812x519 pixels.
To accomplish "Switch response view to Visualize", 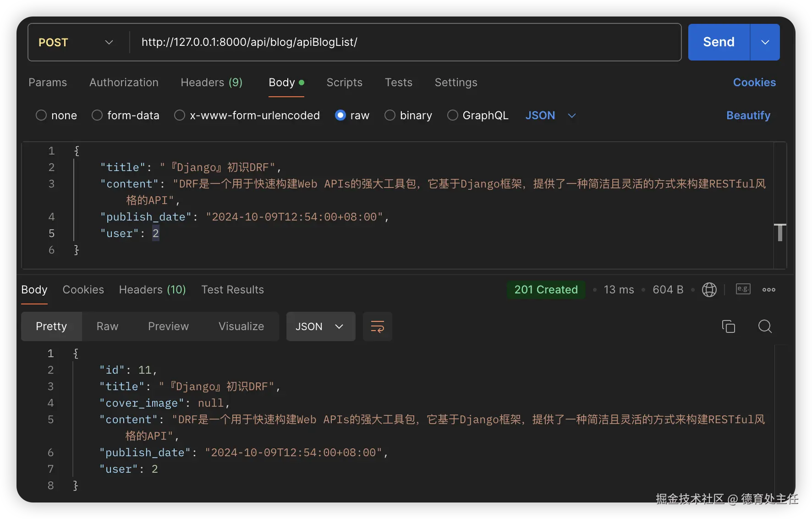I will [241, 326].
